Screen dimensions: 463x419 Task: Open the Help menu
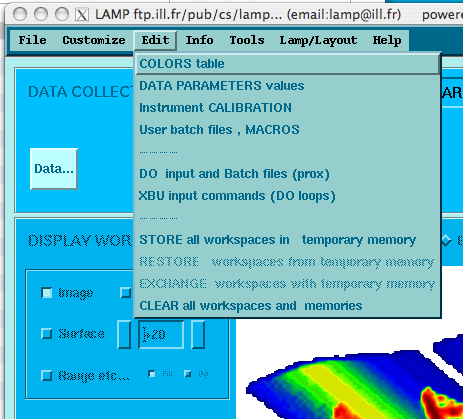pyautogui.click(x=387, y=40)
